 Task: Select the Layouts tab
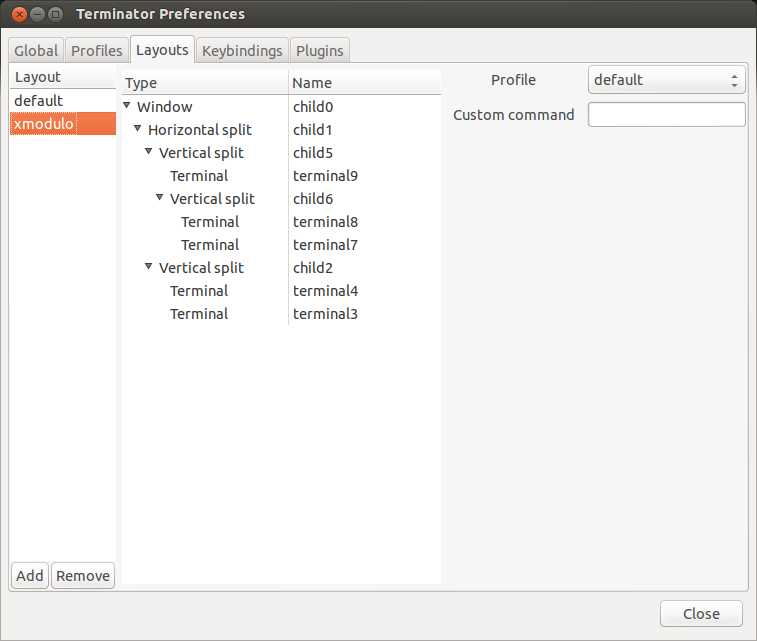pos(162,49)
